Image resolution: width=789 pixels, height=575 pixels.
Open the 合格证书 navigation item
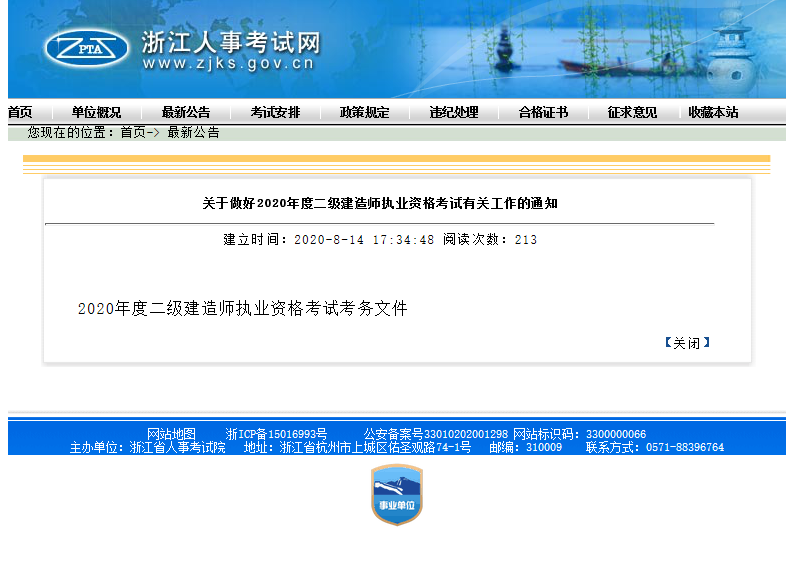point(543,112)
